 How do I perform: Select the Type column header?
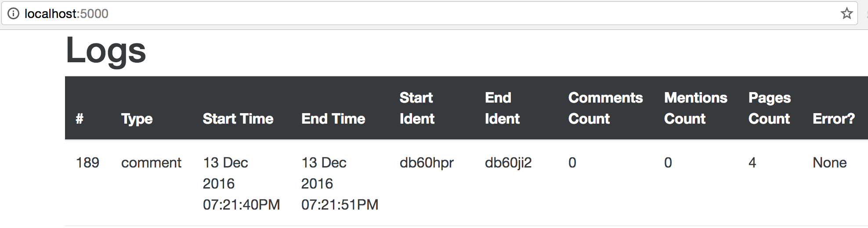pyautogui.click(x=137, y=118)
